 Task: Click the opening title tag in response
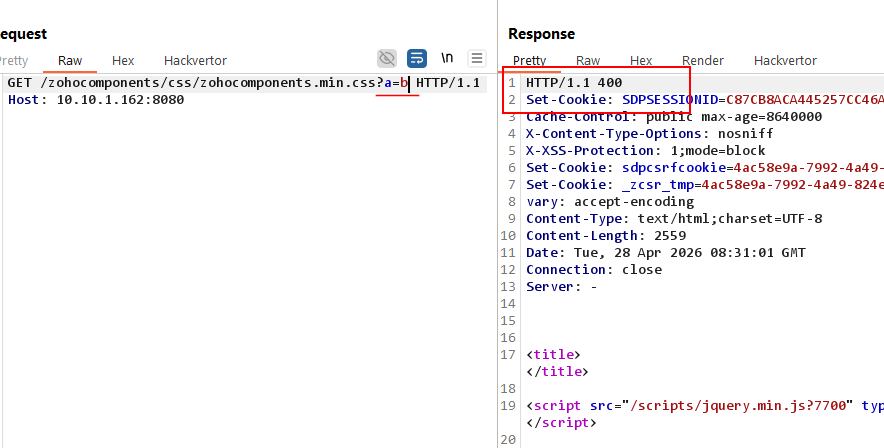(553, 354)
